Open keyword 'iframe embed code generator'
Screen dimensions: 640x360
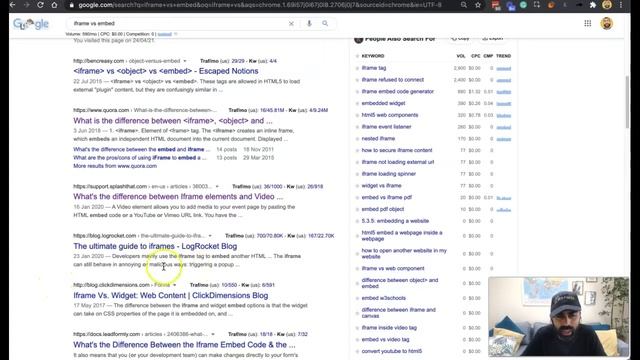tap(398, 92)
